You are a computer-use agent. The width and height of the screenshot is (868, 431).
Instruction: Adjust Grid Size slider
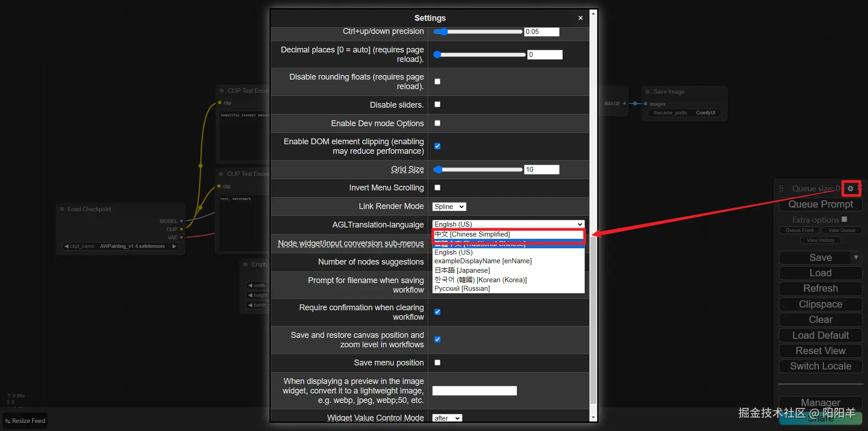(x=477, y=170)
